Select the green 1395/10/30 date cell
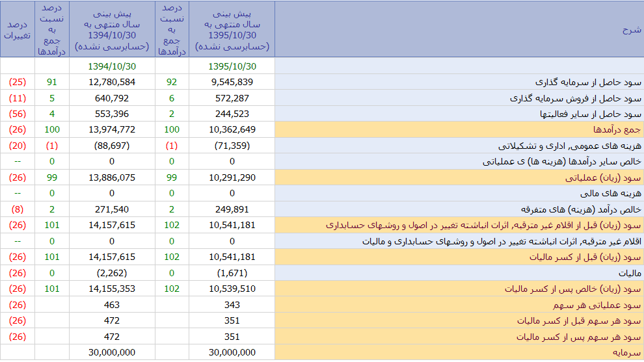This screenshot has height=362, width=644. point(232,66)
